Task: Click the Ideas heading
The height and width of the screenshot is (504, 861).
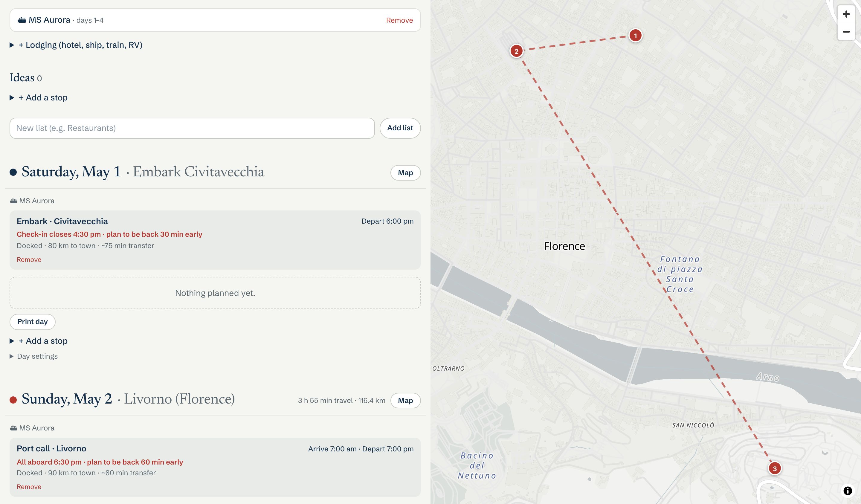Action: pos(22,77)
